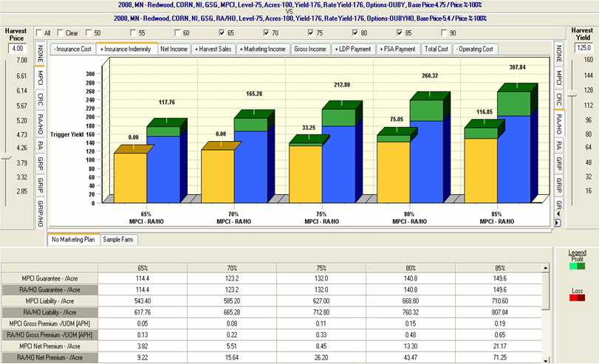Click left arrow below right plan tabs

pyautogui.click(x=558, y=214)
